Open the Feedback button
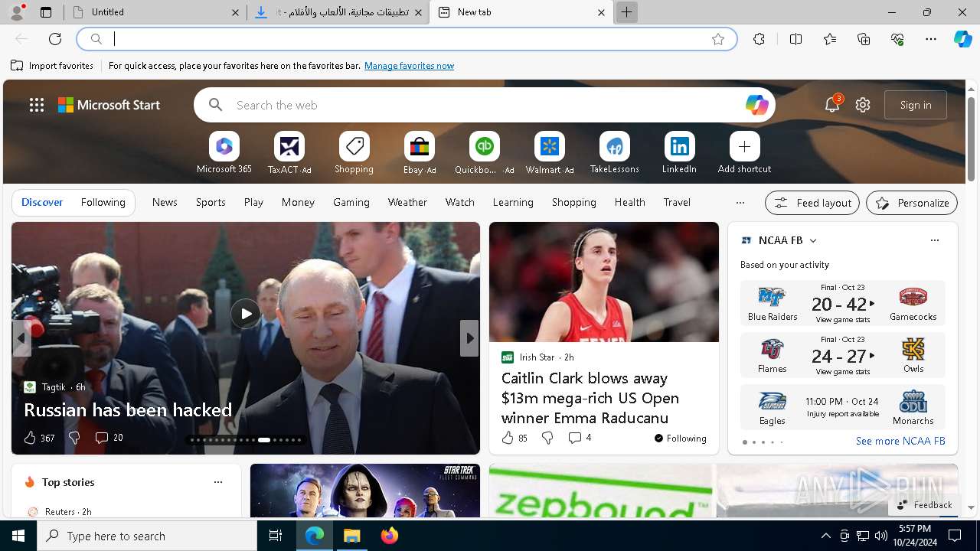This screenshot has width=980, height=551. (924, 504)
